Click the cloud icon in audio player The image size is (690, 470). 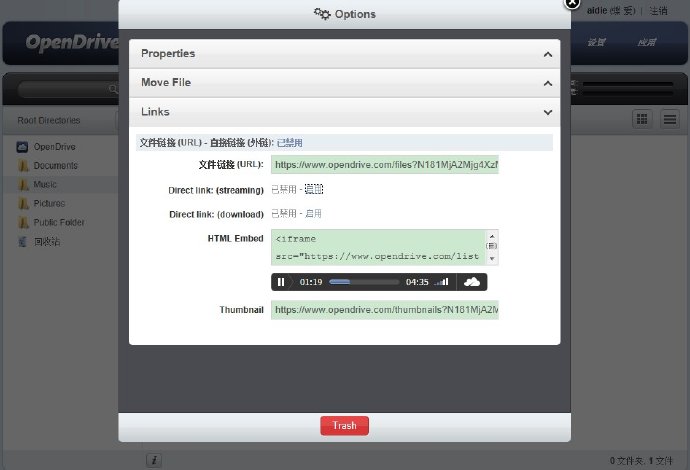tap(472, 282)
